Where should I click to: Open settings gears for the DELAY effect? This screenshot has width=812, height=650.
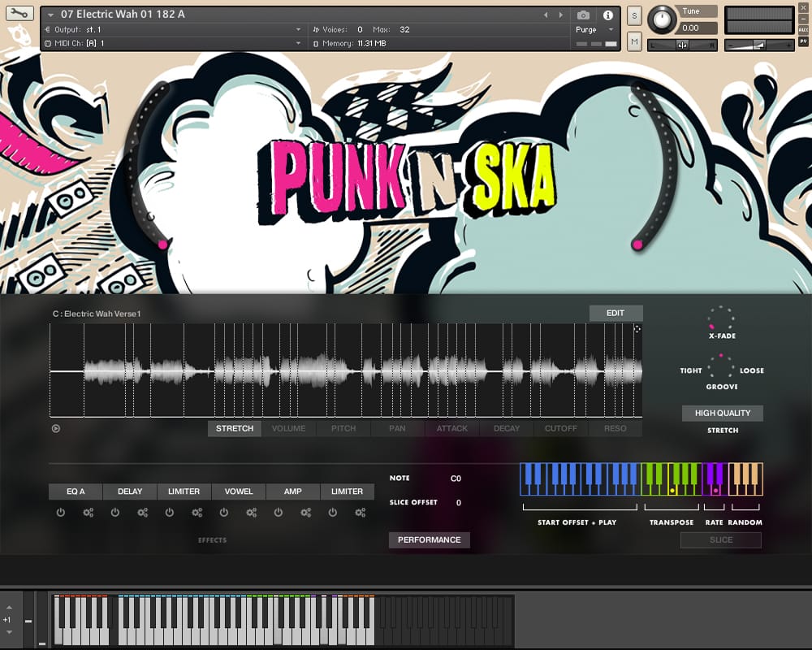(x=143, y=513)
